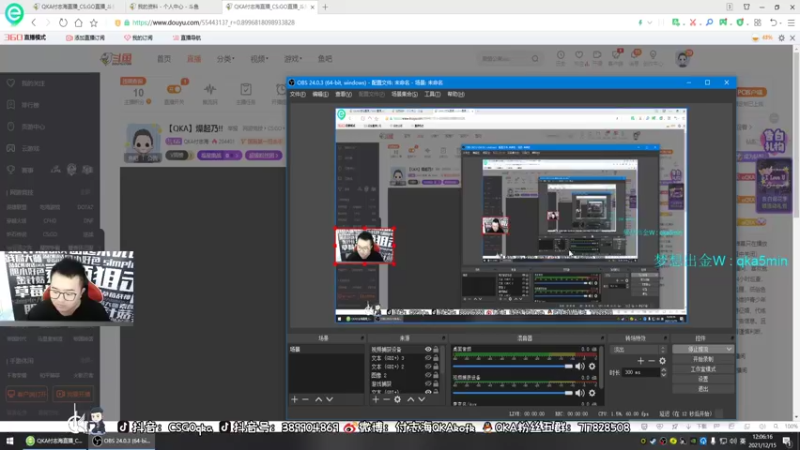
Task: Select the webcam source in OBS preview
Action: 364,246
